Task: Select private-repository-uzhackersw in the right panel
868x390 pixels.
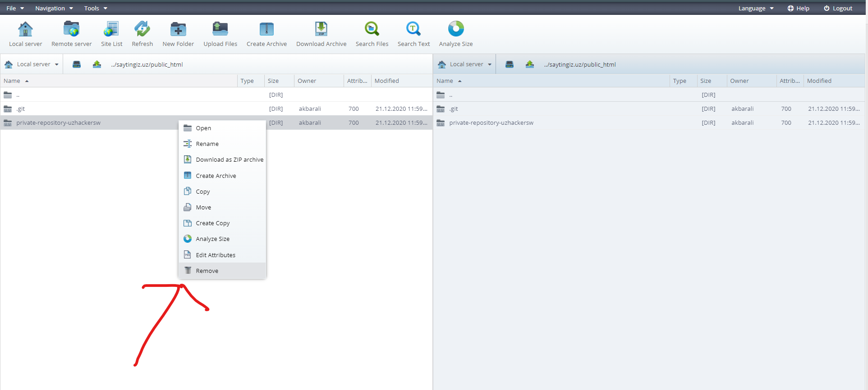Action: (x=649, y=122)
